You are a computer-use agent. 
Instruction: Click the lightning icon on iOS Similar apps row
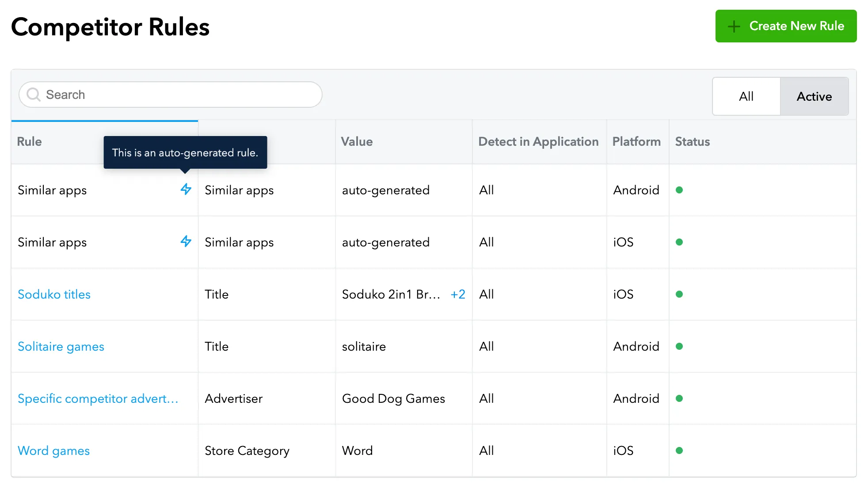click(x=186, y=242)
